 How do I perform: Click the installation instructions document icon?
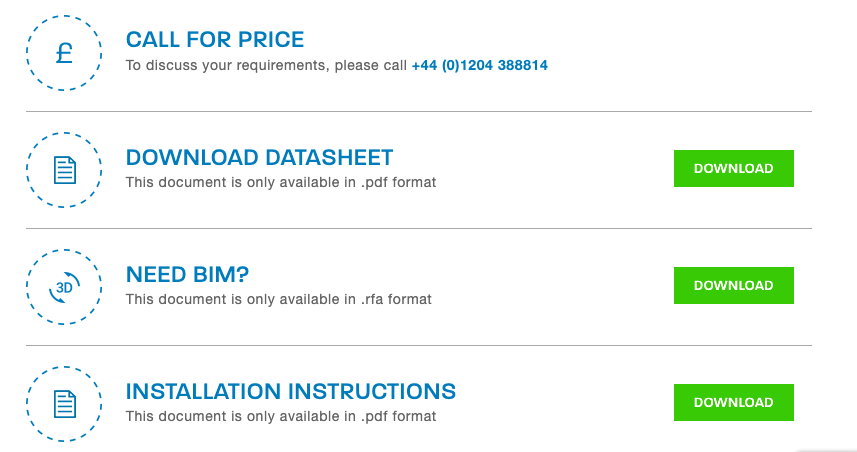click(64, 404)
